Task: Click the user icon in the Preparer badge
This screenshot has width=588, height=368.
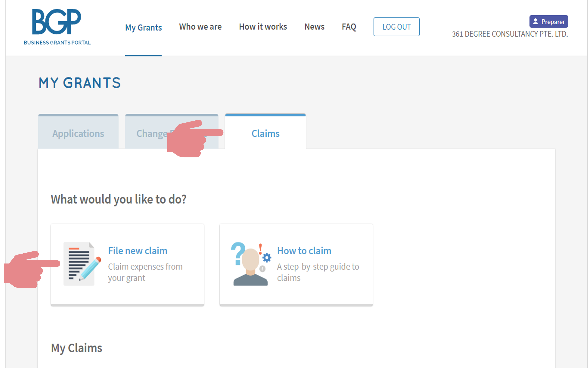Action: [x=535, y=21]
